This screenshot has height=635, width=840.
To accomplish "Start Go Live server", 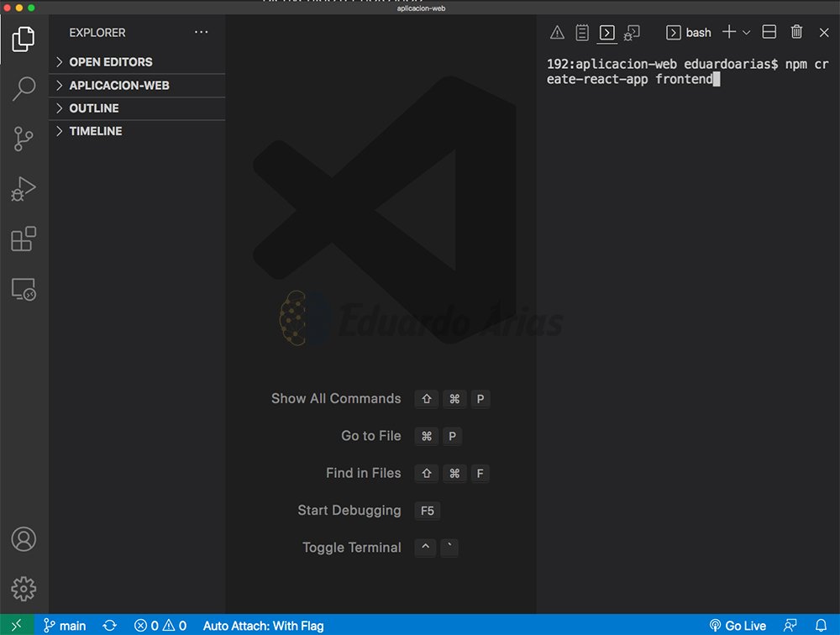I will tap(738, 626).
